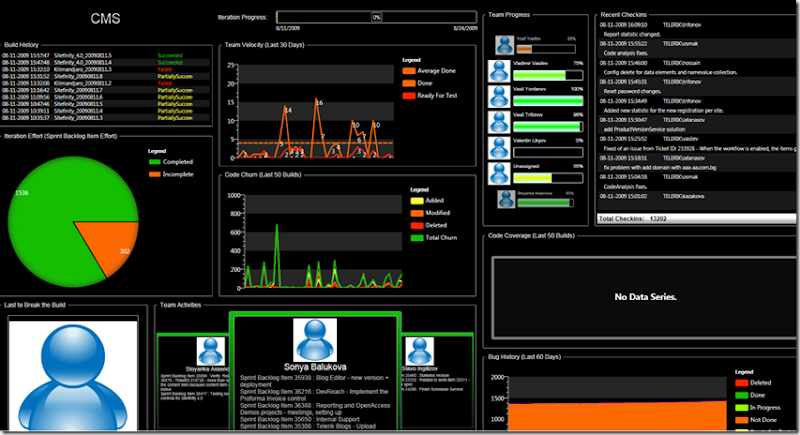Click the orange Modified legend swatch
The width and height of the screenshot is (800, 435).
[x=417, y=213]
